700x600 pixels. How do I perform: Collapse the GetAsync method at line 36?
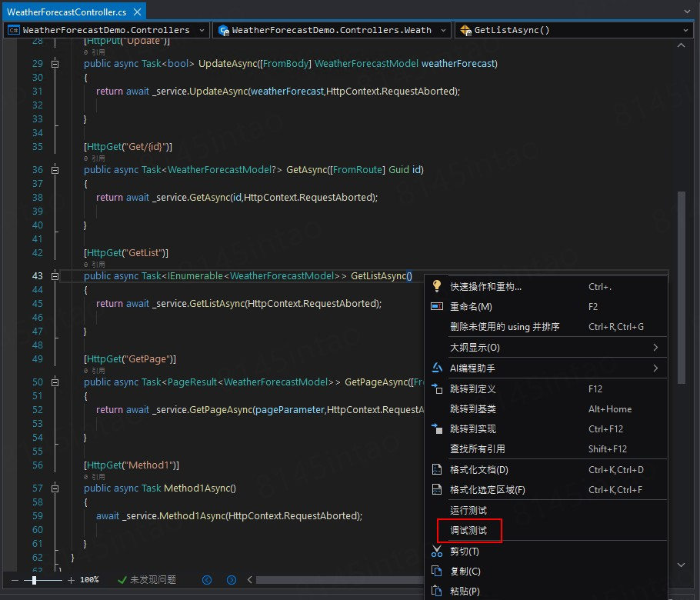(x=55, y=170)
